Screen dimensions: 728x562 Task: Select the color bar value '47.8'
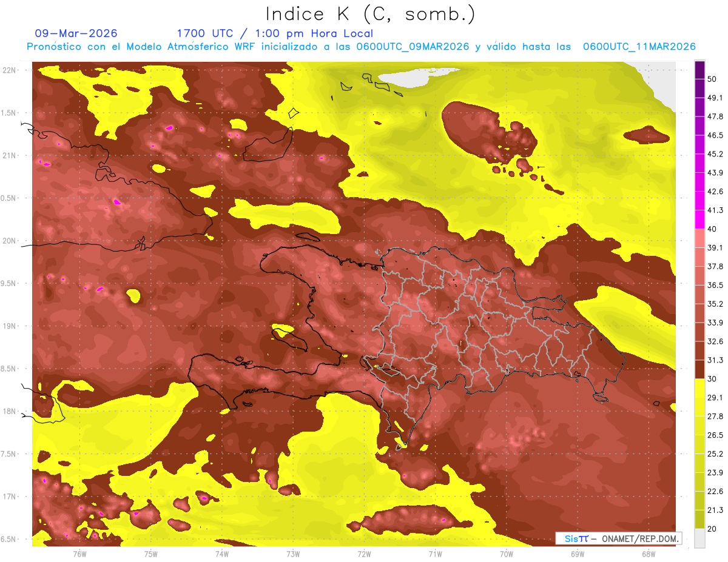(715, 116)
